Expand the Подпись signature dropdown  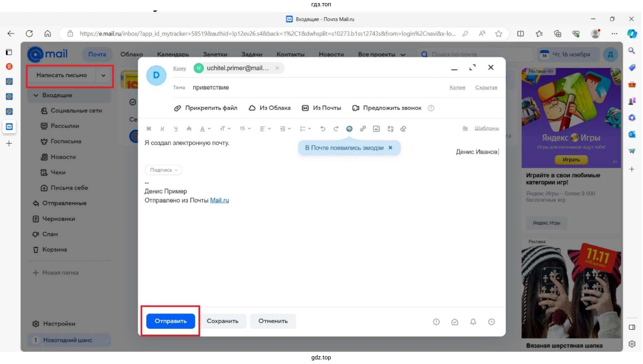tap(163, 170)
